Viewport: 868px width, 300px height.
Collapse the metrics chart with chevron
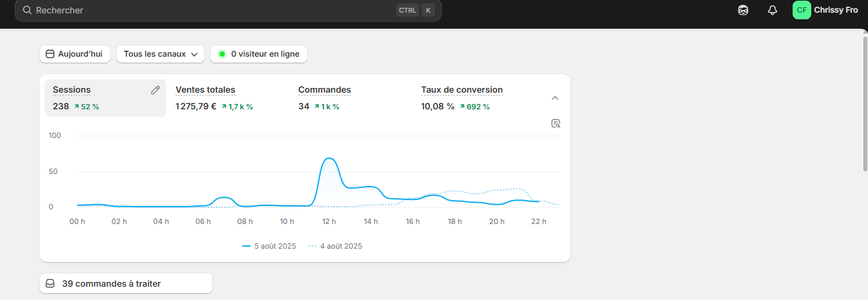[x=555, y=98]
